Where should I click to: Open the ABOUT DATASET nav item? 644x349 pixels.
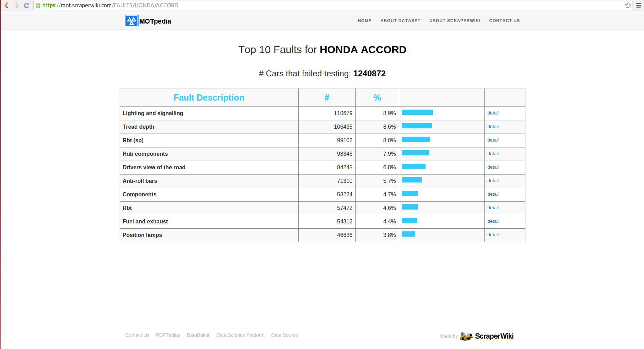(x=400, y=21)
